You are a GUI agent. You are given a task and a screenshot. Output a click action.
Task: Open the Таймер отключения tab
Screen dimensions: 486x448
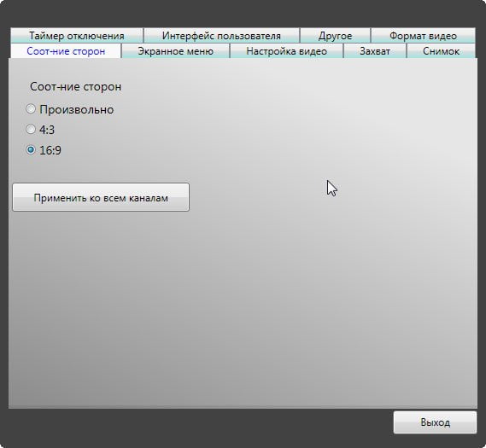(77, 36)
